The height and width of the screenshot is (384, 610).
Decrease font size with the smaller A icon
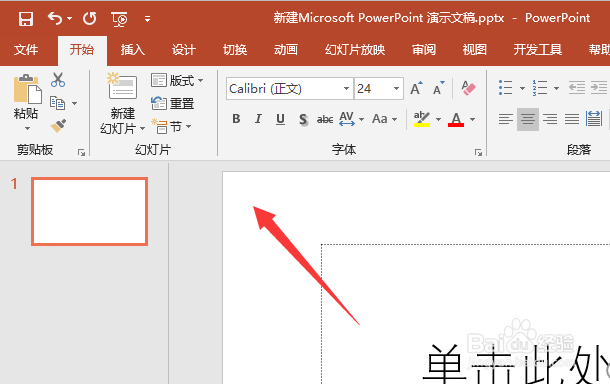pos(438,89)
